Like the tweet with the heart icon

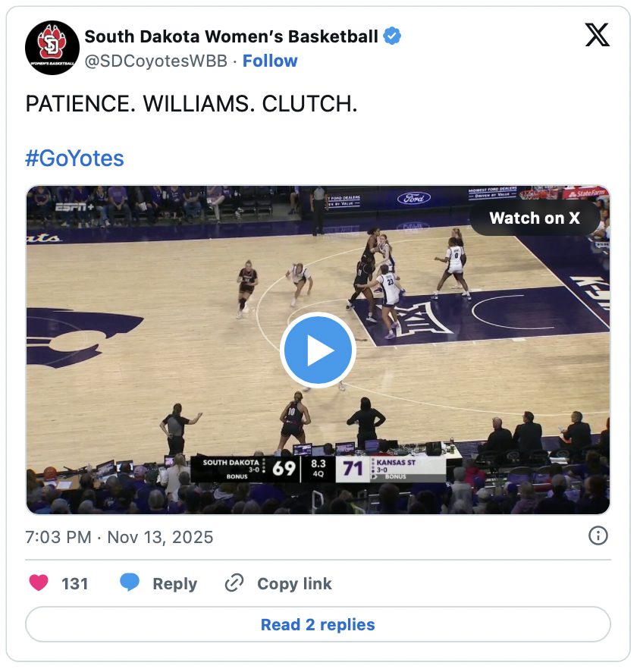[39, 583]
